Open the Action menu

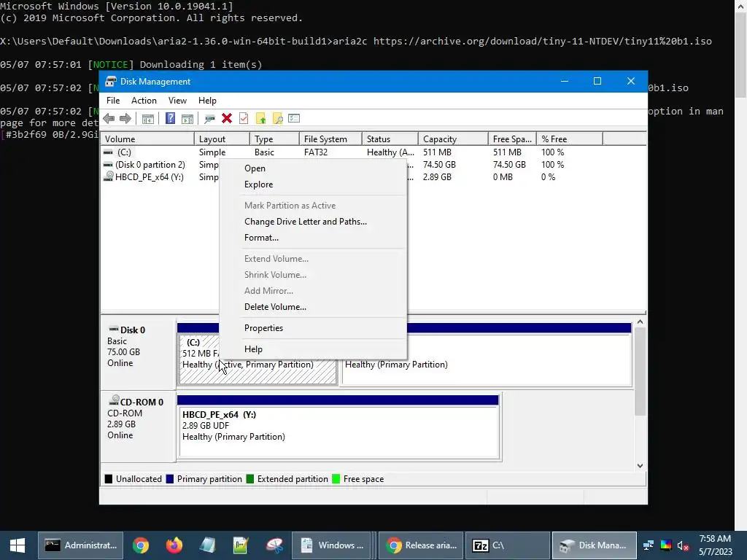144,101
